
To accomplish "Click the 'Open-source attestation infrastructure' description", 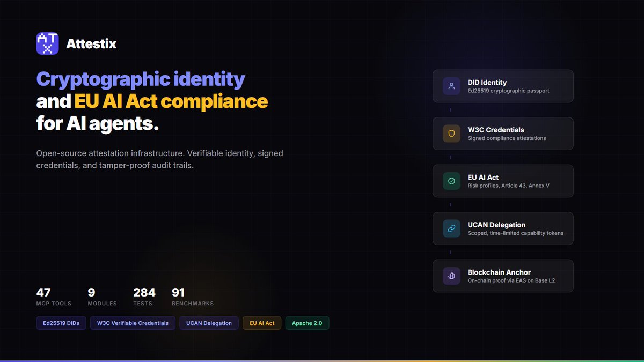I will (x=160, y=159).
